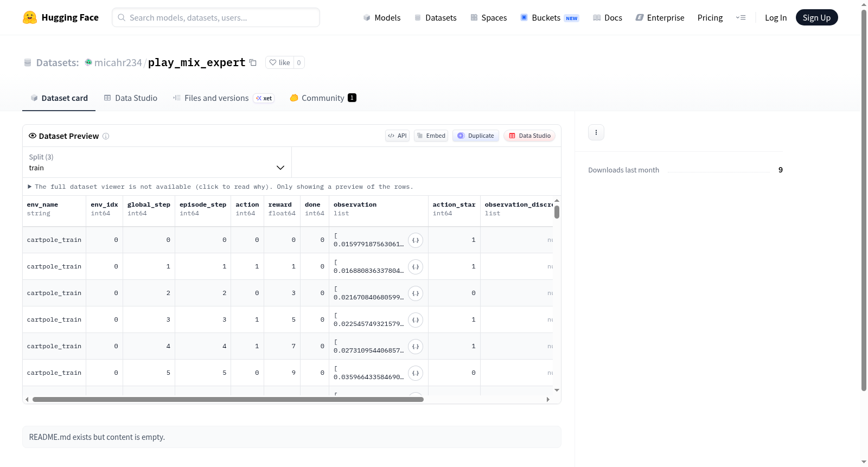Click the micahr234 user avatar
Viewport: 868px width, 467px height.
(x=88, y=62)
